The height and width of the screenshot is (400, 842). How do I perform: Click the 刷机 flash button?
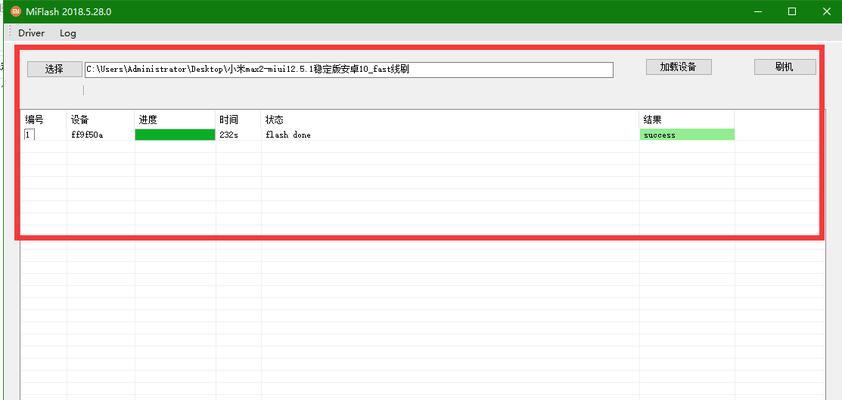point(785,67)
